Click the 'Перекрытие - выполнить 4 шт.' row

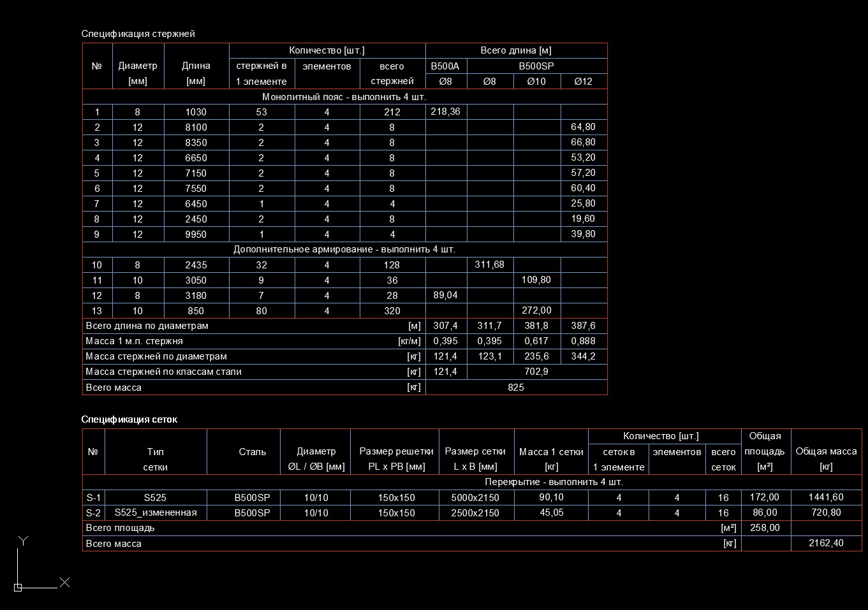coord(554,482)
